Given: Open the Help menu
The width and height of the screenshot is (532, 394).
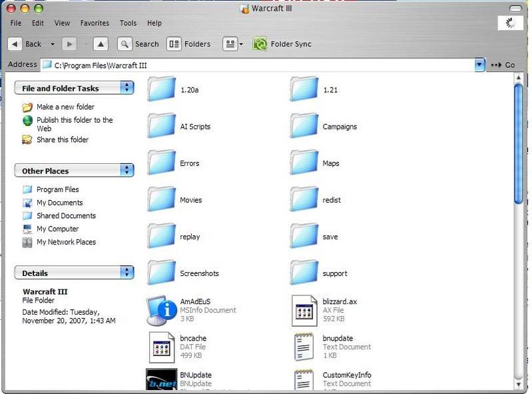Looking at the screenshot, I should pyautogui.click(x=154, y=23).
